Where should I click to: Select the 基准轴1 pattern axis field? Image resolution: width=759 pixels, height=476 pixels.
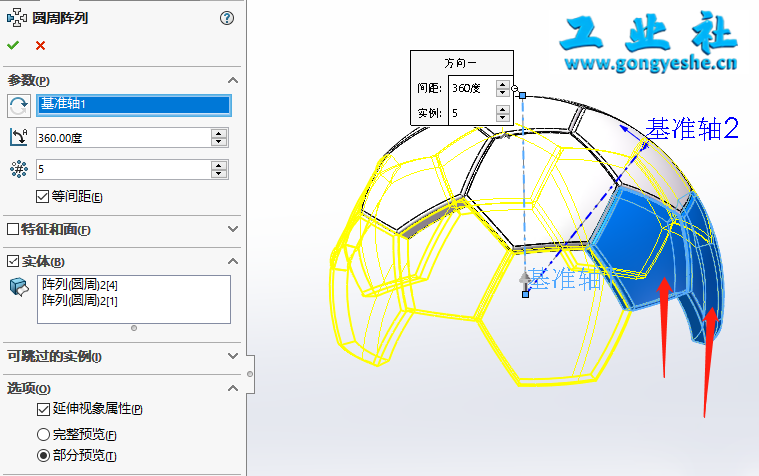(x=134, y=105)
